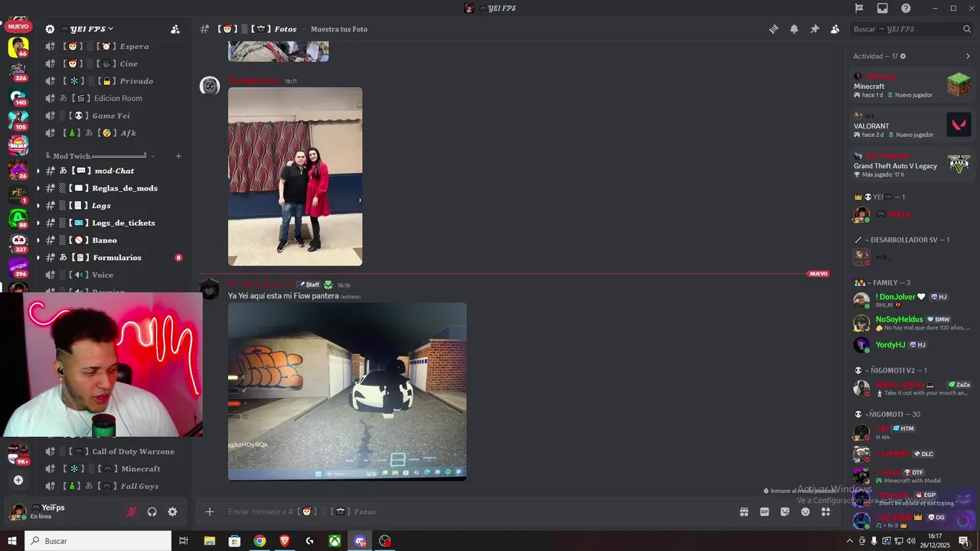
Task: Show hidden system tray icons arrow
Action: [849, 541]
